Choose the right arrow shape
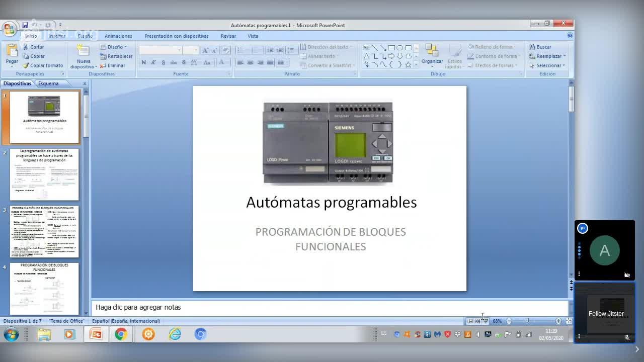Image resolution: width=644 pixels, height=362 pixels. click(391, 56)
